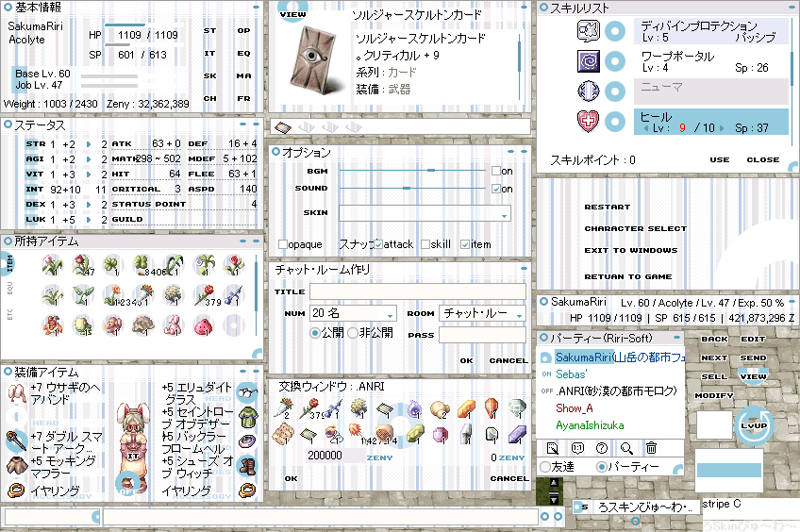Click the chat room TITLE input field
The width and height of the screenshot is (800, 532).
(418, 291)
